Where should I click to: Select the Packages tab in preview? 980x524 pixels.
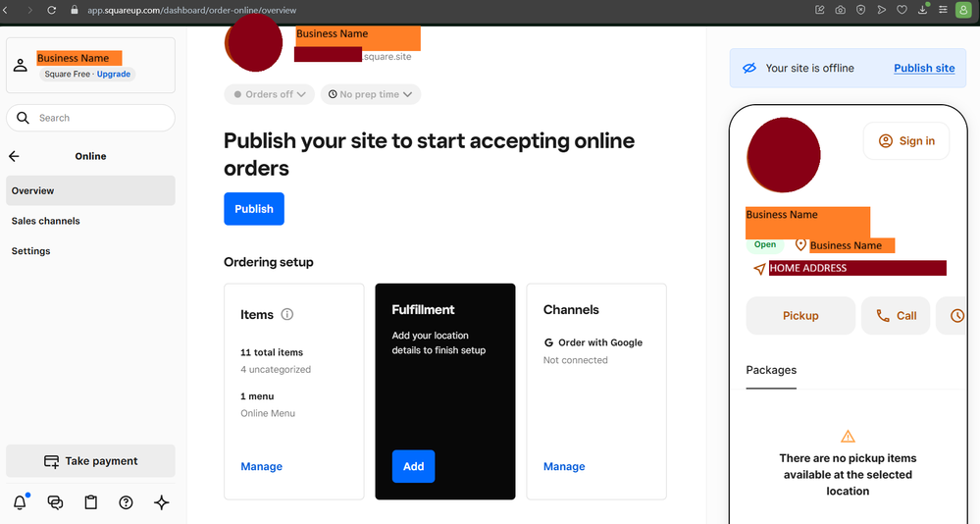click(x=771, y=371)
